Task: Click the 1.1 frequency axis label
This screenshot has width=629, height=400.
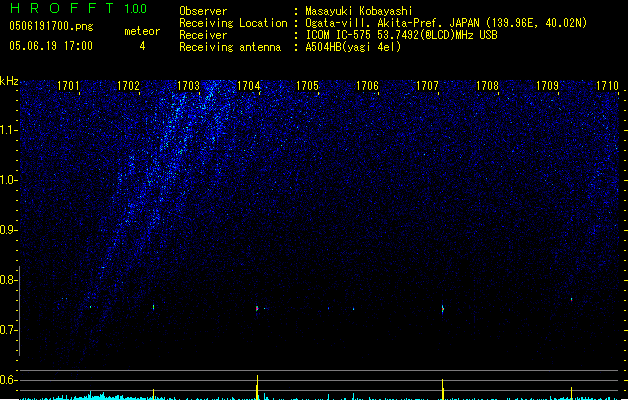Action: [9, 130]
